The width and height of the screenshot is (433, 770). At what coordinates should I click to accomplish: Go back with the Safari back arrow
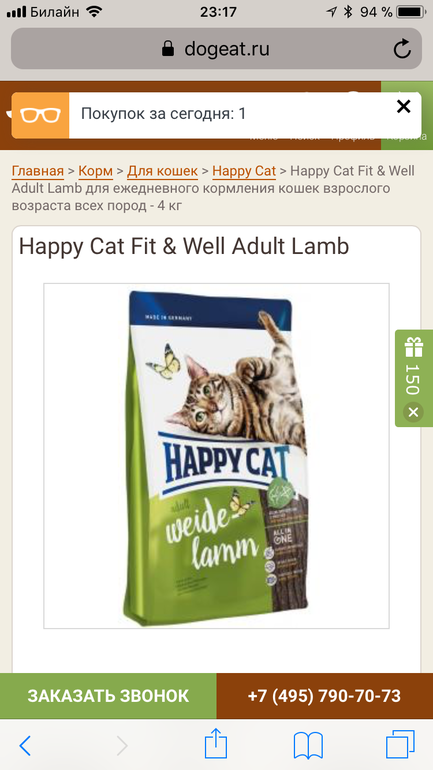tap(25, 746)
